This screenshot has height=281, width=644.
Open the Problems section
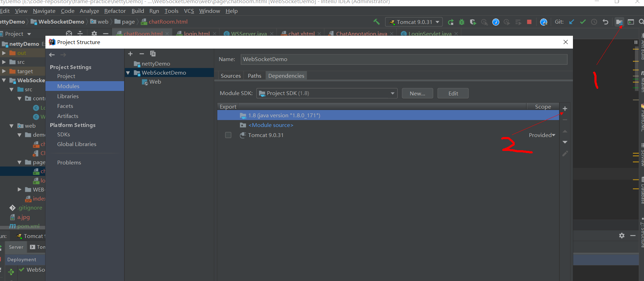point(69,163)
